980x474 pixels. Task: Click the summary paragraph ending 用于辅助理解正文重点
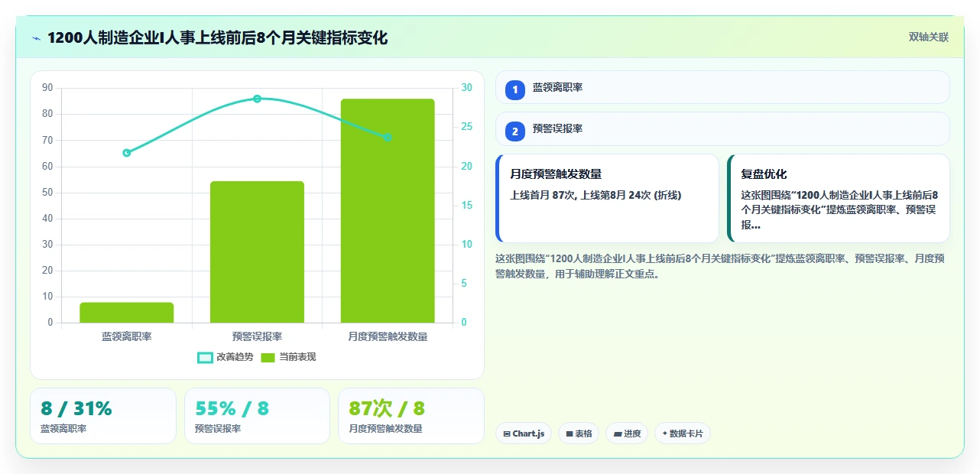click(720, 266)
